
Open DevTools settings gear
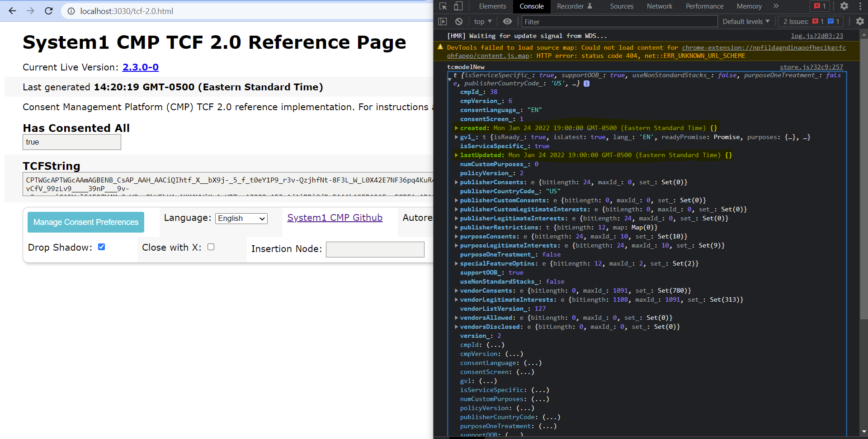tap(844, 6)
